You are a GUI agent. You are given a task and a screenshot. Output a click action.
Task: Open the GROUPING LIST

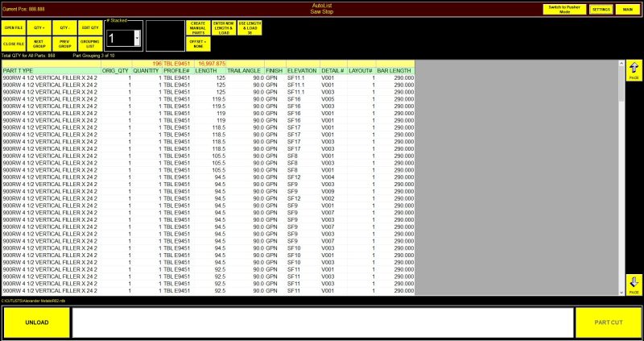coord(89,44)
